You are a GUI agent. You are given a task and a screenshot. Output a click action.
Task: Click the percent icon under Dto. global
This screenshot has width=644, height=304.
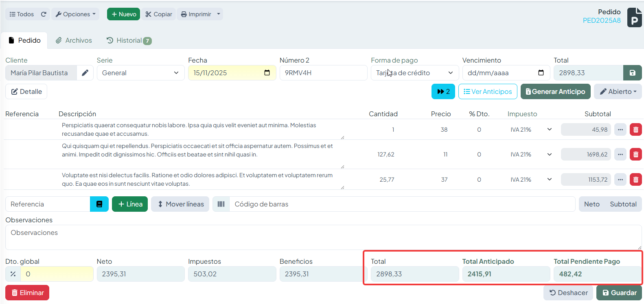(13, 274)
